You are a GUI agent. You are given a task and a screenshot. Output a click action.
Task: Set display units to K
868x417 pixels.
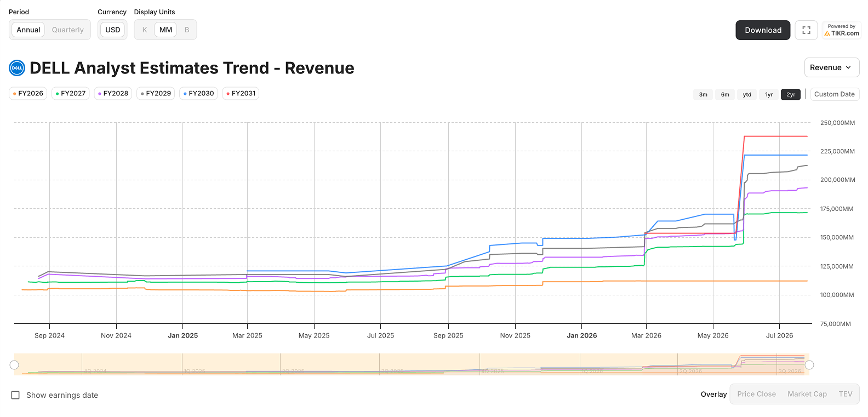pyautogui.click(x=145, y=30)
